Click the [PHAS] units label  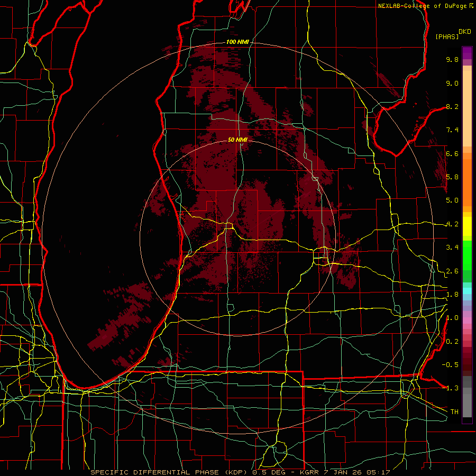[x=447, y=36]
